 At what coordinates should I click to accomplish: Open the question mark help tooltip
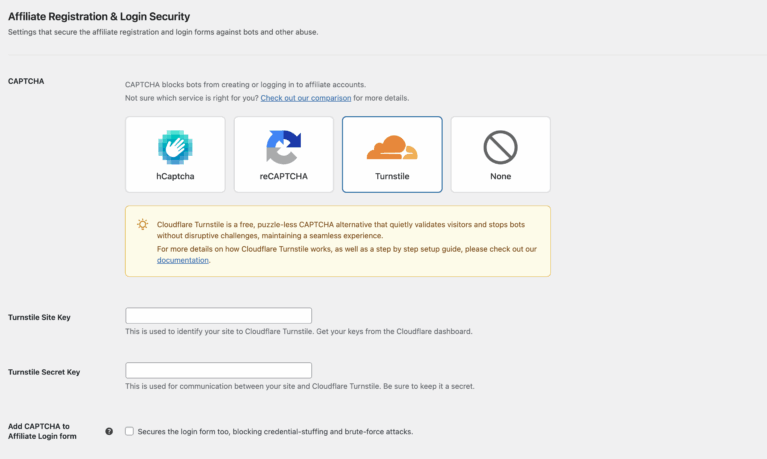click(x=109, y=431)
